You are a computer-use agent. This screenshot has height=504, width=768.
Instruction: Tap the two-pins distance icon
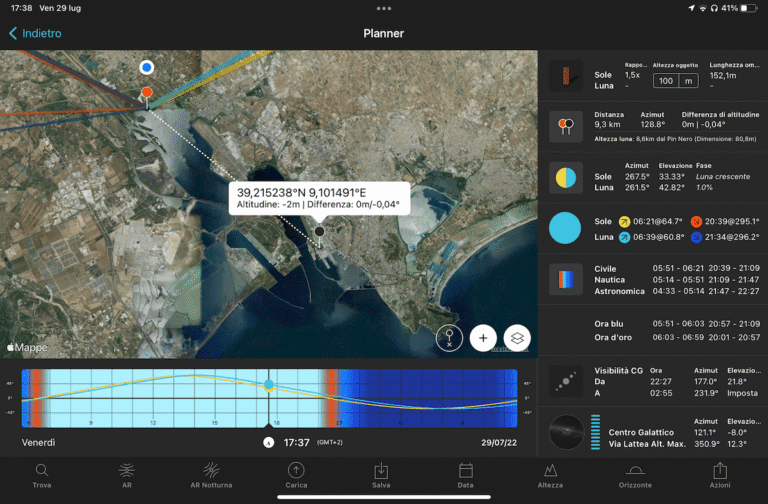point(566,127)
